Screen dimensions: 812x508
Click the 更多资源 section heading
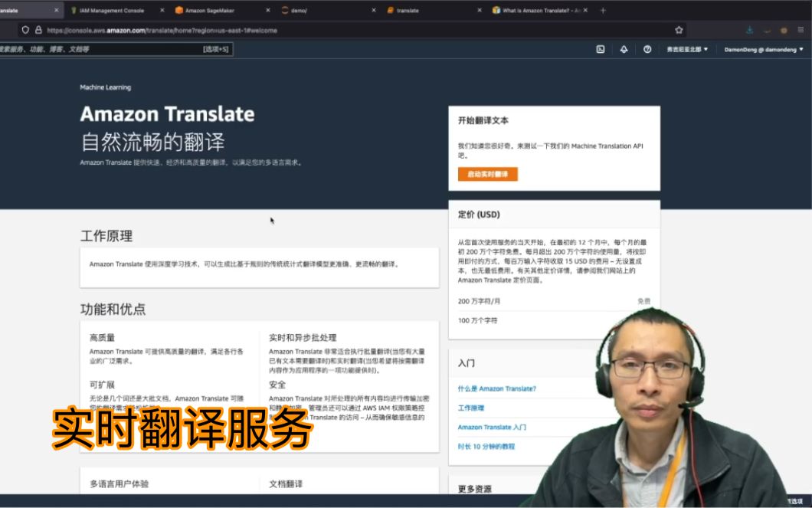tap(474, 489)
